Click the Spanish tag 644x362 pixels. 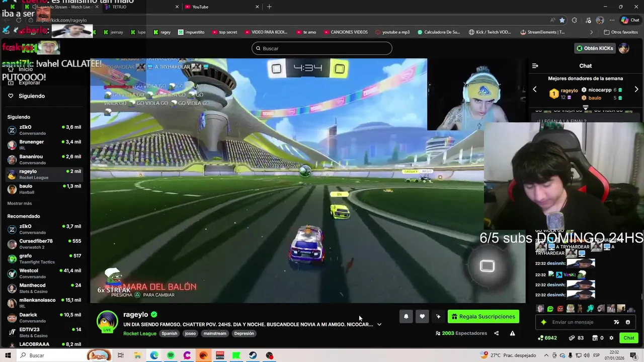click(170, 333)
